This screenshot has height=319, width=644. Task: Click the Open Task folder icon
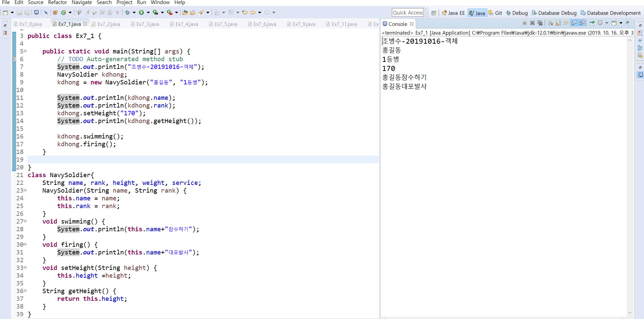[193, 12]
